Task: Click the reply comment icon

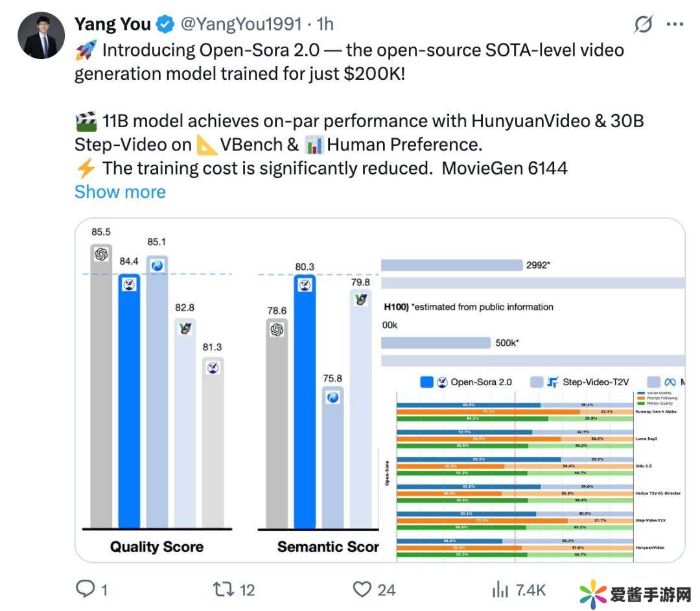Action: 86,589
